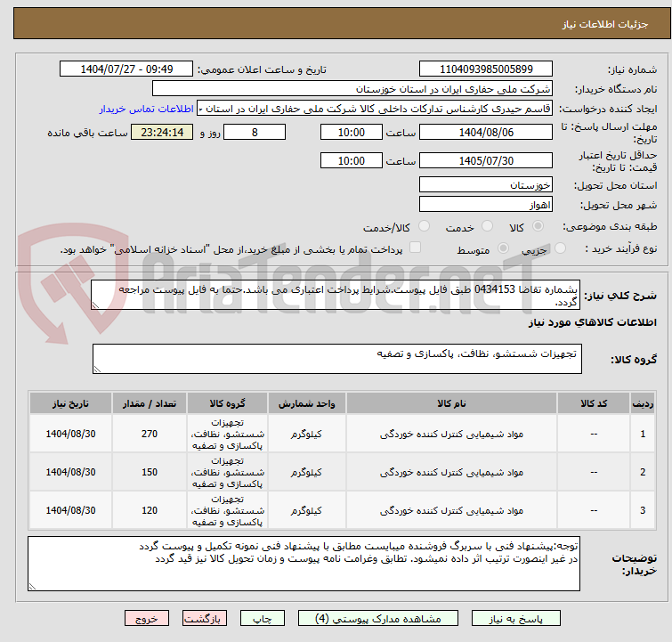Open اطلاعات تماس خریدار link

tap(147, 109)
